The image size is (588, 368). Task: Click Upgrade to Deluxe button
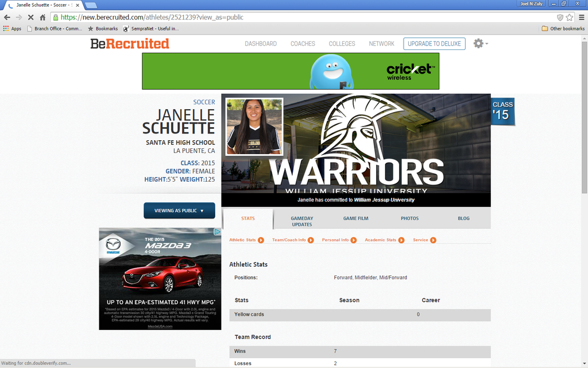point(434,44)
